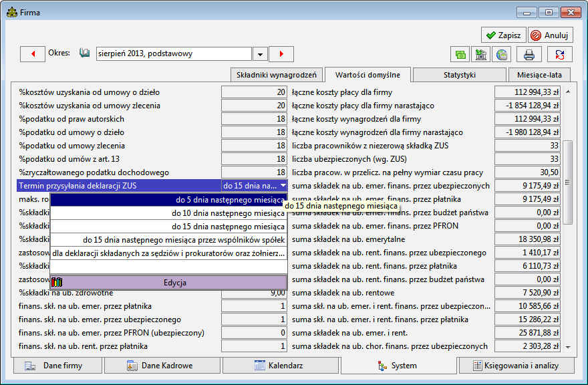588x385 pixels.
Task: Edit '%kosztów uzyskania od umowy o dzieło' value
Action: coord(255,92)
